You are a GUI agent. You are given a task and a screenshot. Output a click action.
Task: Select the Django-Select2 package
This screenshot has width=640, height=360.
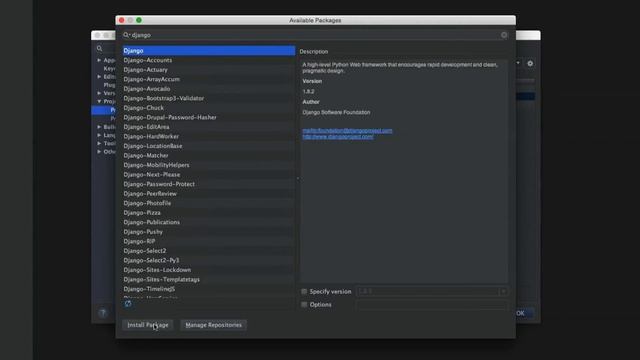209,251
